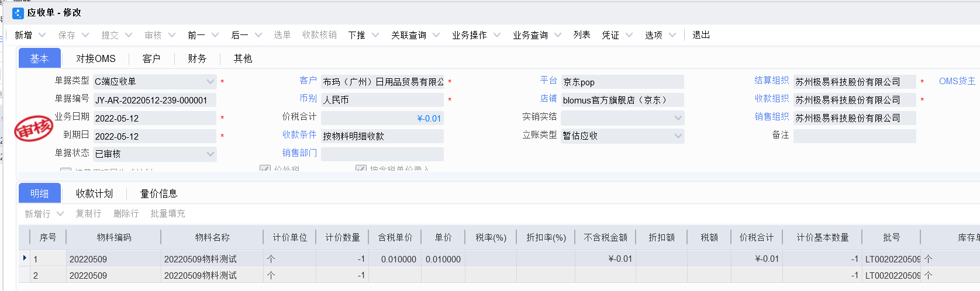Open the 单据状态 dropdown arrow
Image resolution: width=980 pixels, height=291 pixels.
211,154
